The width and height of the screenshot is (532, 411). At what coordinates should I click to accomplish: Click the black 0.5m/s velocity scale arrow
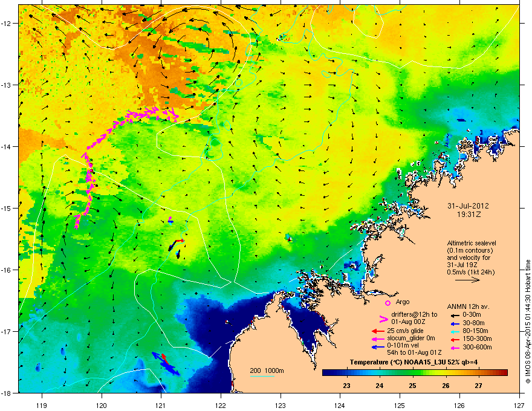[467, 280]
